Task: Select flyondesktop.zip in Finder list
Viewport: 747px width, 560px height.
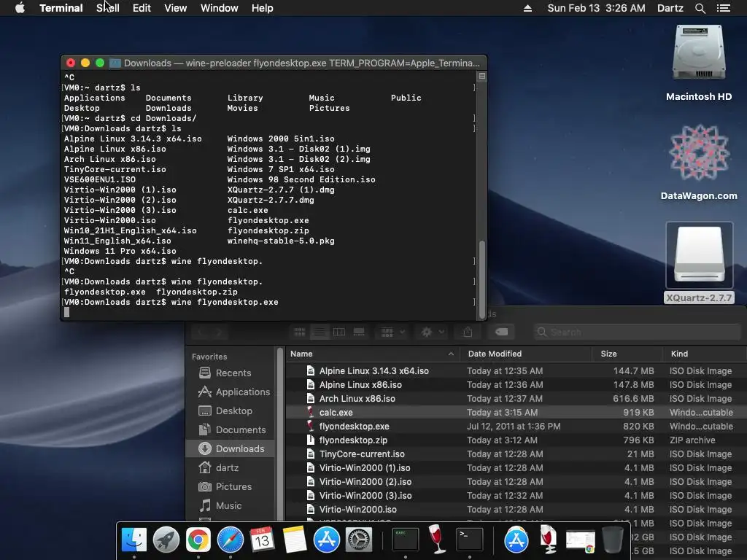Action: tap(516, 440)
